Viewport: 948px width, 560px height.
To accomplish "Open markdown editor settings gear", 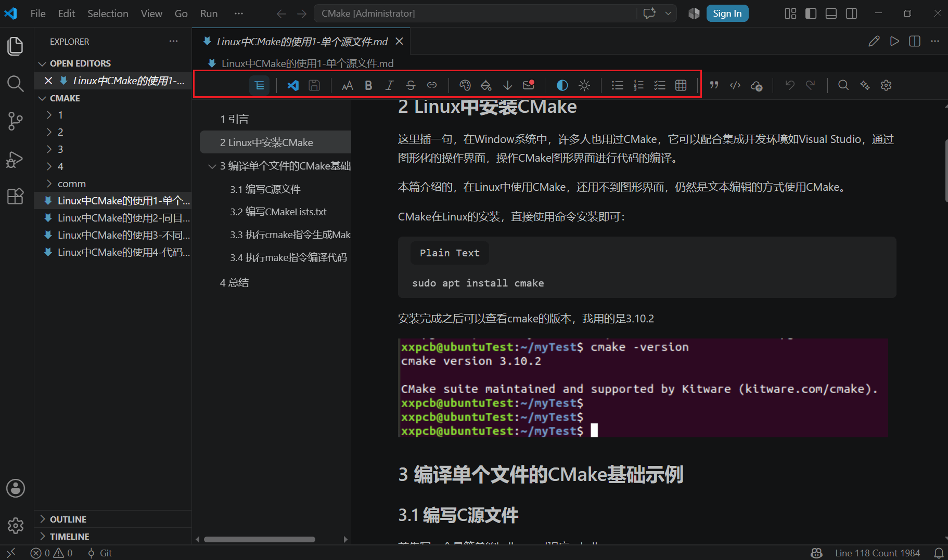I will click(886, 85).
